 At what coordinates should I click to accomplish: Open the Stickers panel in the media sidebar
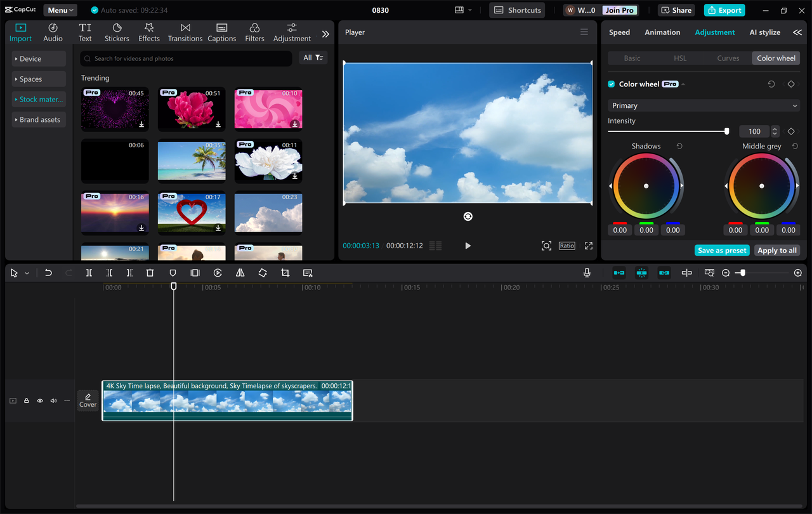(117, 32)
